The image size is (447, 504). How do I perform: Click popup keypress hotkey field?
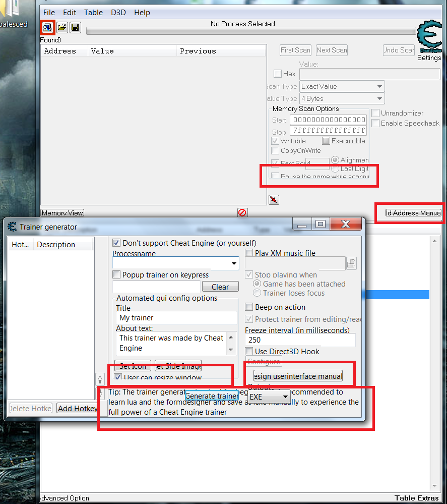click(x=156, y=287)
